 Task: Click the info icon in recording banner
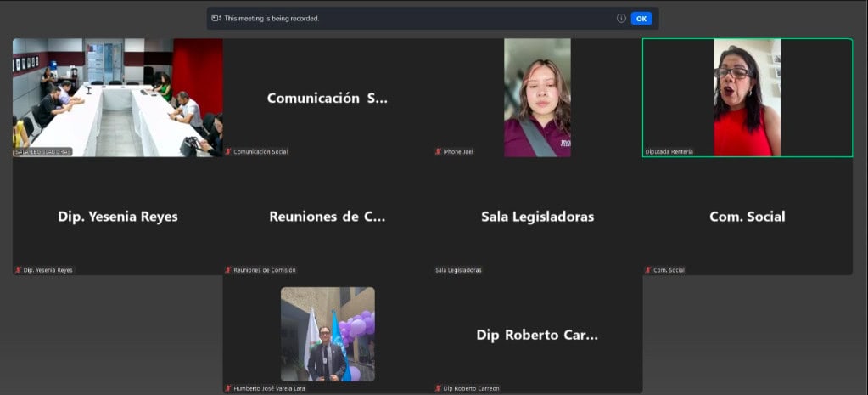[x=621, y=18]
